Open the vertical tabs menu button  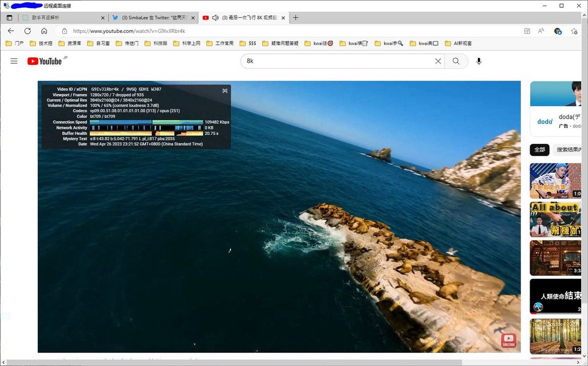coord(9,18)
